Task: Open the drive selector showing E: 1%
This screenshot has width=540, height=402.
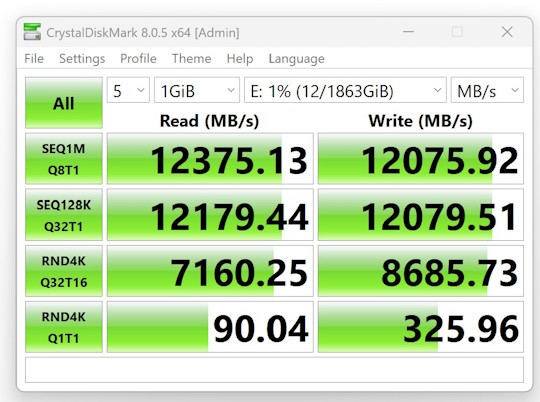Action: tap(345, 90)
